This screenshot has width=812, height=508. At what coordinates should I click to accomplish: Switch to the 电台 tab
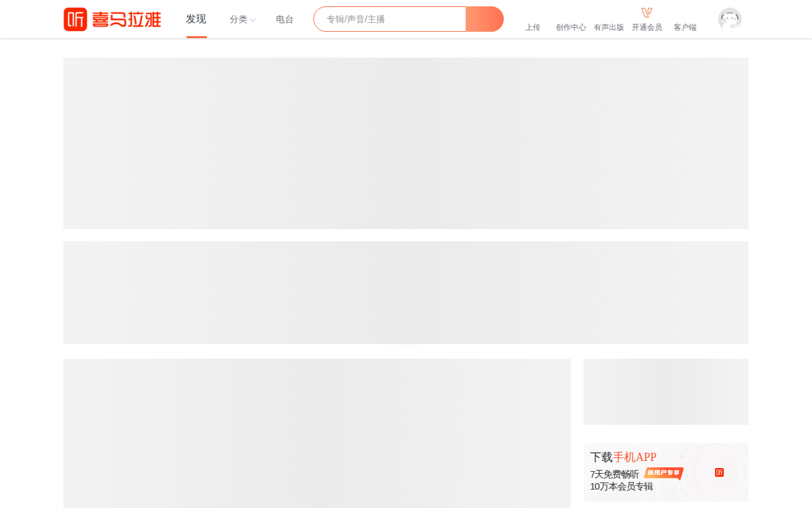[x=285, y=20]
